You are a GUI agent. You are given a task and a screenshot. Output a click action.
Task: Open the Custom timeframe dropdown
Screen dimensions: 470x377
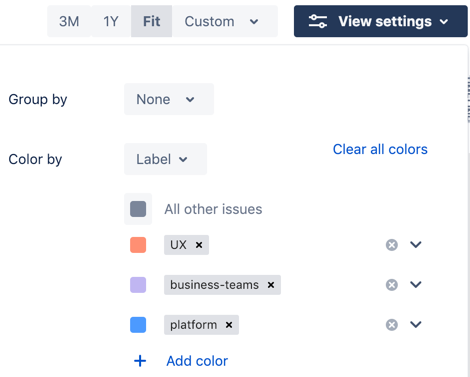[225, 21]
